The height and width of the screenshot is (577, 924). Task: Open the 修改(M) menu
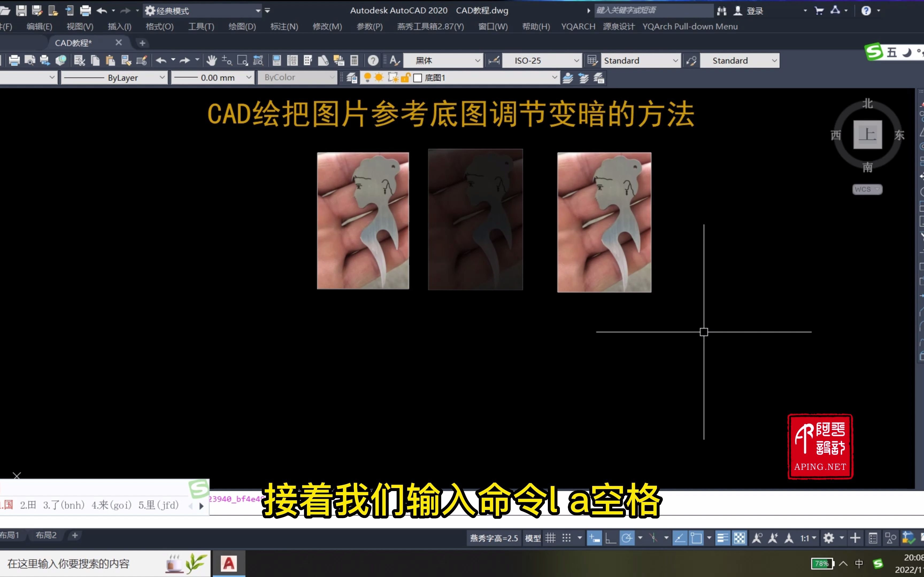pyautogui.click(x=327, y=26)
